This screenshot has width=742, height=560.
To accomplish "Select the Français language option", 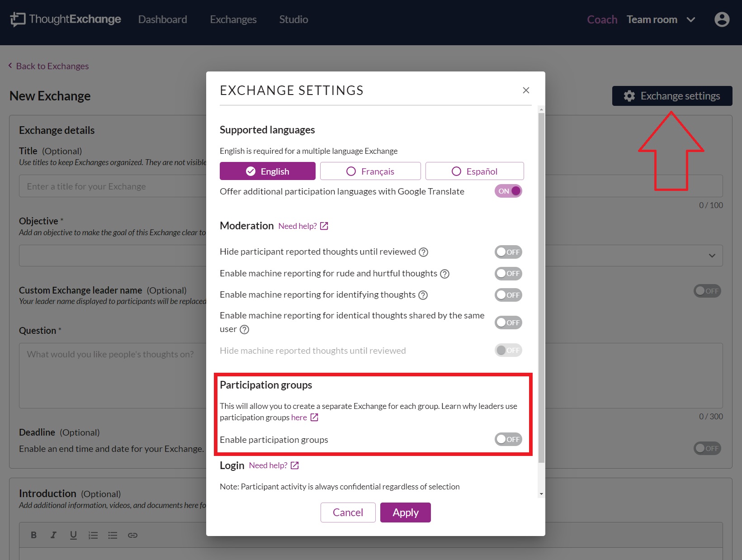I will tap(370, 171).
